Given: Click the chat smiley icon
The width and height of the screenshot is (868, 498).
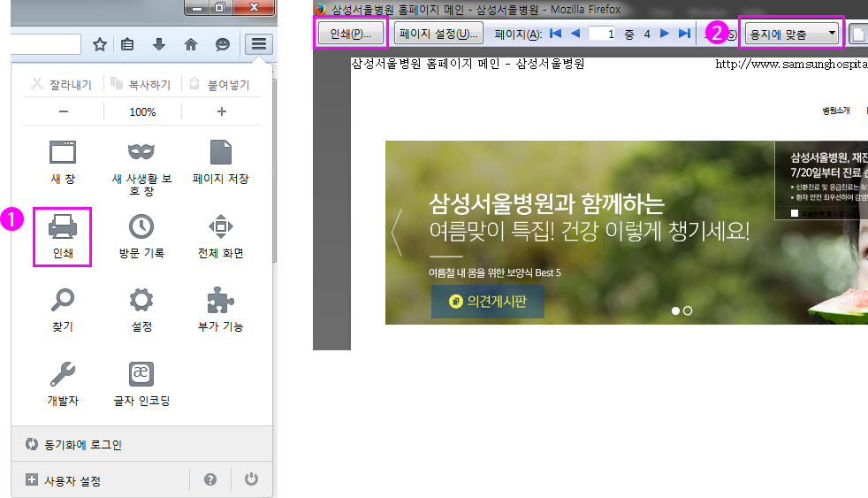Looking at the screenshot, I should coord(223,44).
